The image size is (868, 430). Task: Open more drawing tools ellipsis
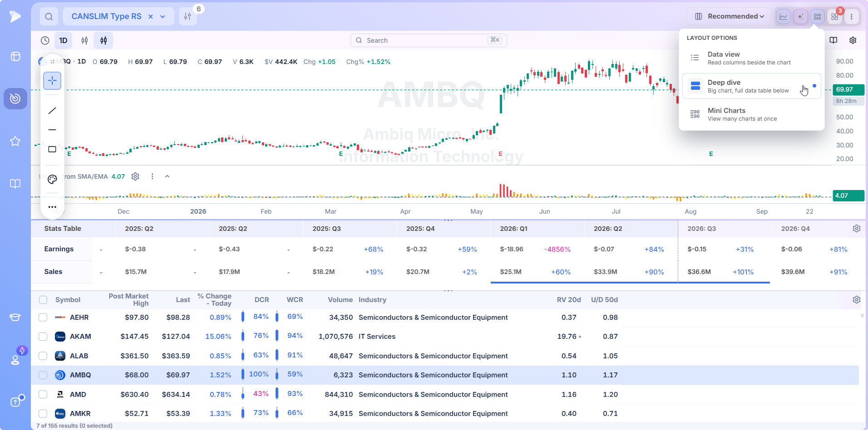52,207
